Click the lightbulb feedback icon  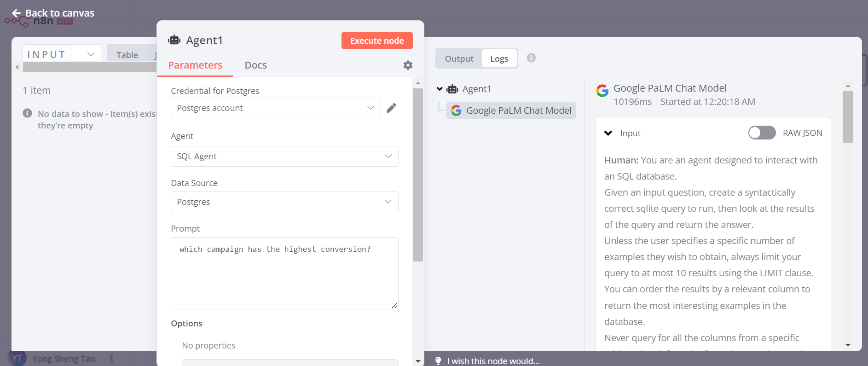(x=438, y=361)
